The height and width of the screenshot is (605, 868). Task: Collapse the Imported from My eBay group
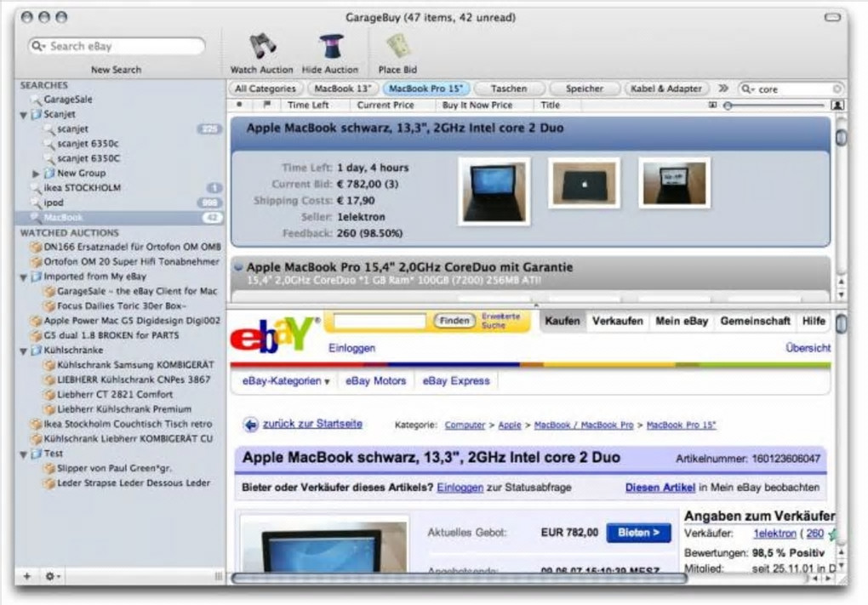pos(24,277)
